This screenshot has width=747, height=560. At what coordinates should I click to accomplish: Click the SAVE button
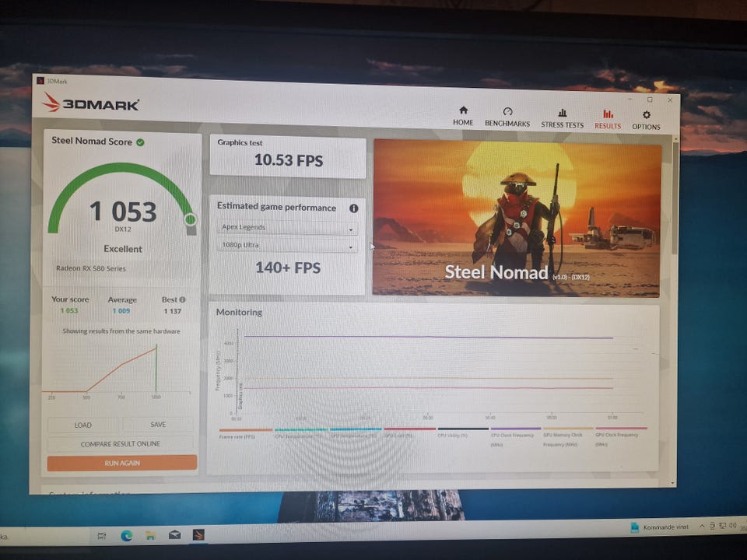pyautogui.click(x=158, y=425)
